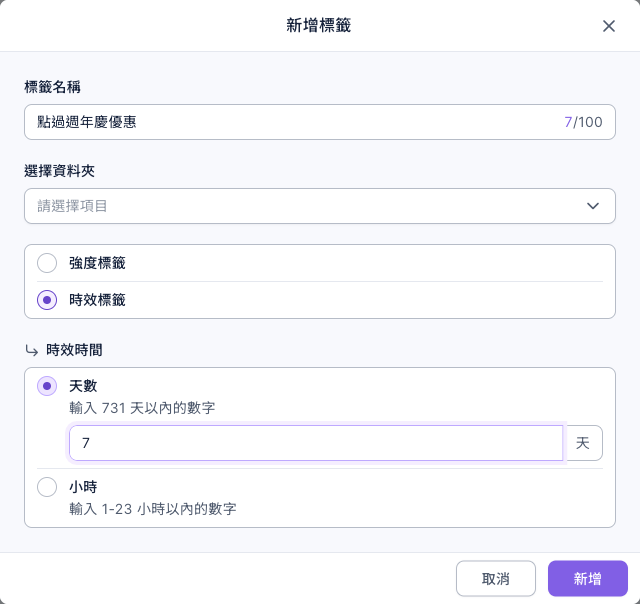Screen dimensions: 640x604
Task: Click the 時效時間 section heading
Action: (74, 350)
